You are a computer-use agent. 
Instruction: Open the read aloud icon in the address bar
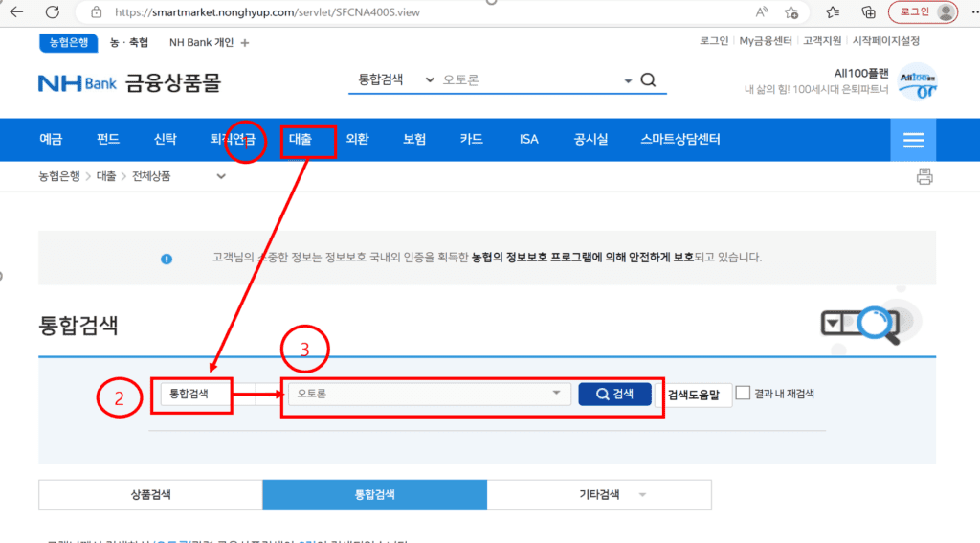pyautogui.click(x=761, y=11)
